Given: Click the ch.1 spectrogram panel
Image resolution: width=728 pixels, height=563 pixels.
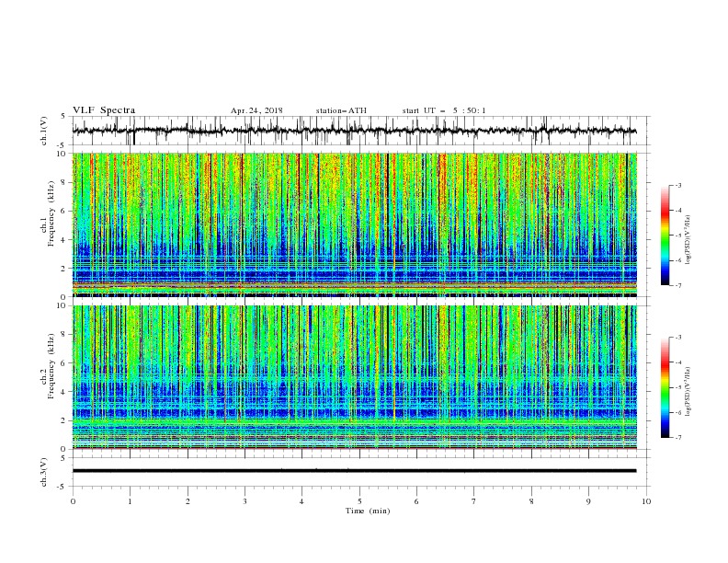Looking at the screenshot, I should 354,224.
